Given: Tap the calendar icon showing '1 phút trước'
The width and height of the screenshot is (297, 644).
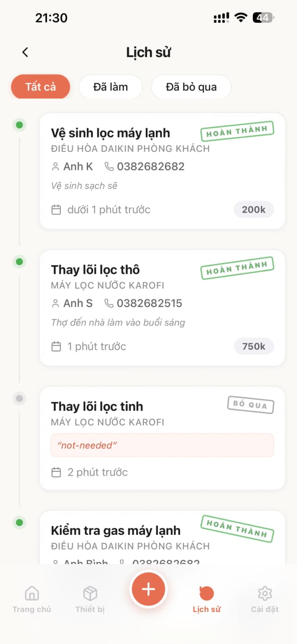Looking at the screenshot, I should tap(56, 346).
